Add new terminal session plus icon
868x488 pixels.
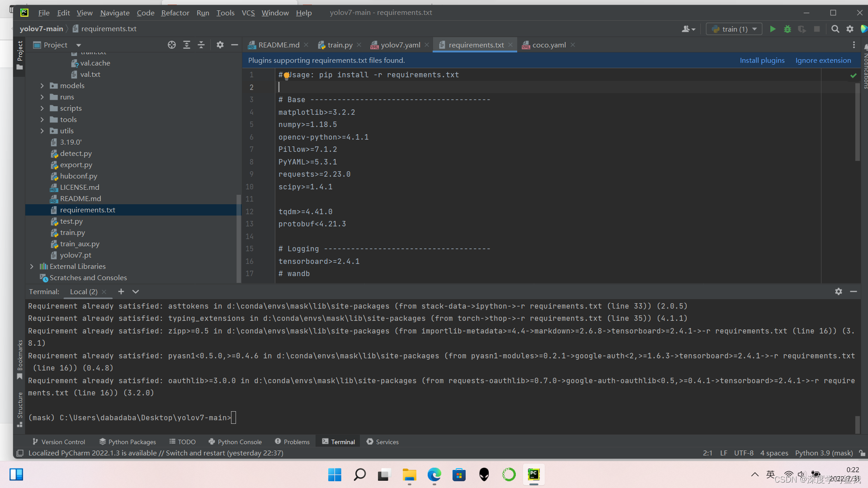click(x=121, y=291)
